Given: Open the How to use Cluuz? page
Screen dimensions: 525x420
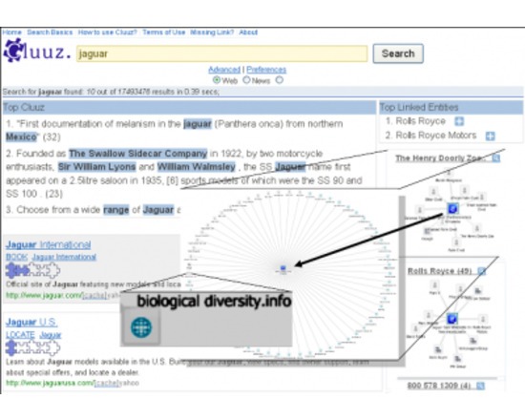Looking at the screenshot, I should point(107,32).
